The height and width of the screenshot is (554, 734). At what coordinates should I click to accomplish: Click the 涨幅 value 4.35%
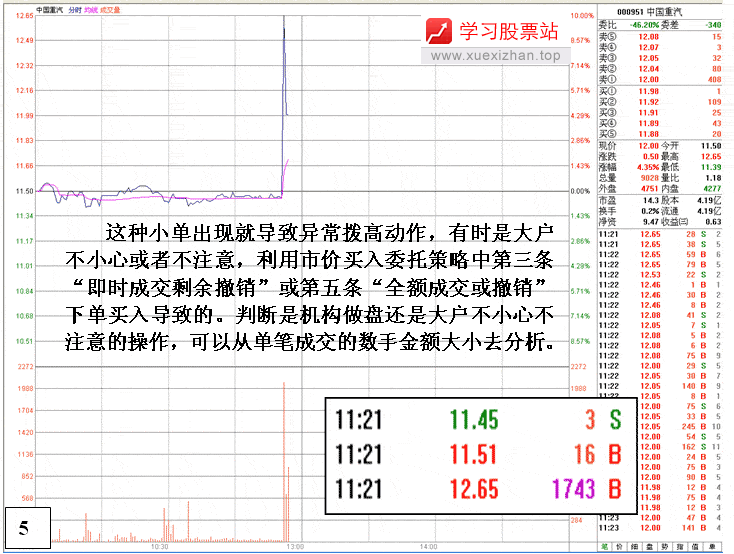pos(647,168)
